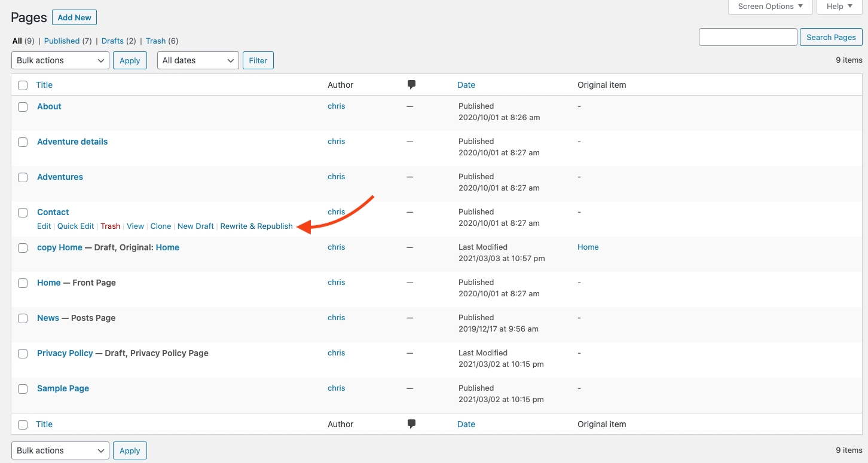
Task: Open the top Bulk actions dropdown
Action: (60, 60)
